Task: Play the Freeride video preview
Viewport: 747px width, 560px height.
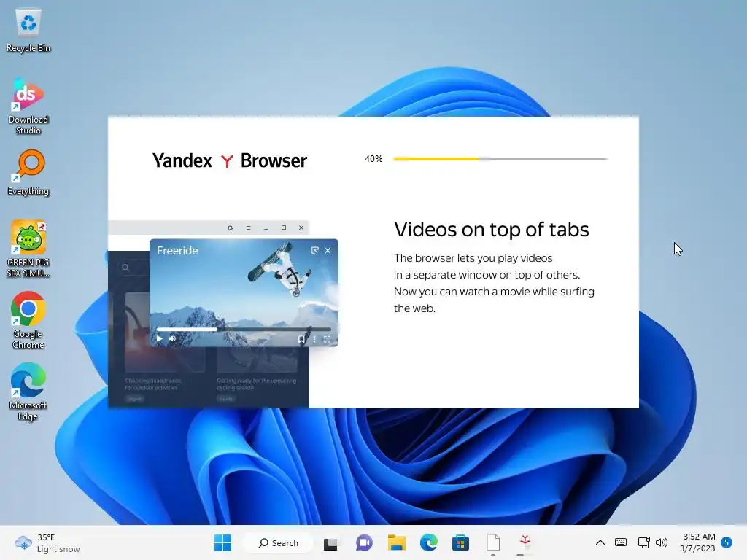Action: click(x=160, y=338)
